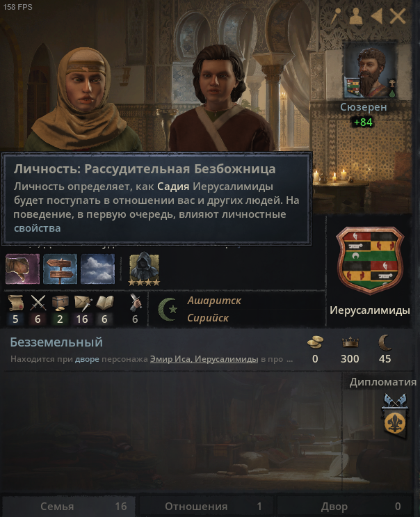Switch to the Отношения tab
Screen dimensions: 420x517
(207, 506)
